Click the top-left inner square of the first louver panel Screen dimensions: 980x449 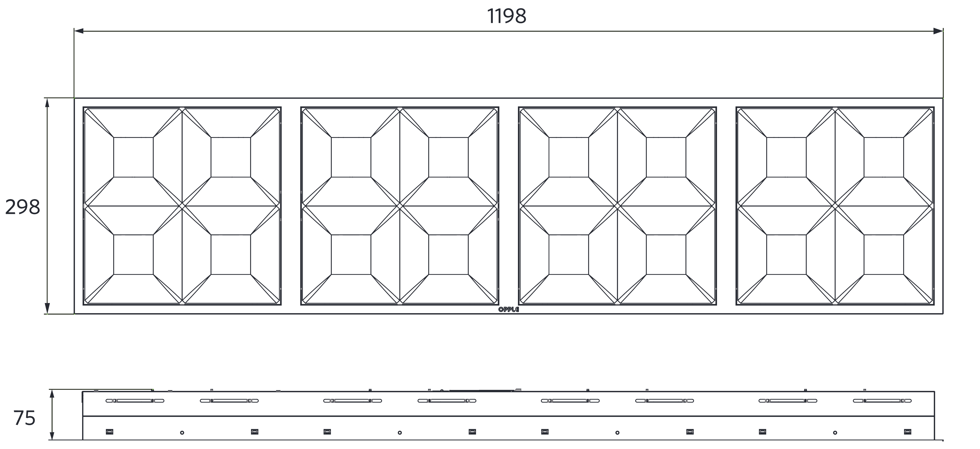(x=133, y=157)
